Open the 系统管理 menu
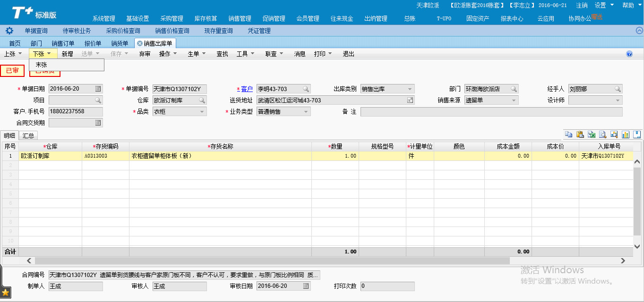The image size is (644, 302). coord(104,18)
